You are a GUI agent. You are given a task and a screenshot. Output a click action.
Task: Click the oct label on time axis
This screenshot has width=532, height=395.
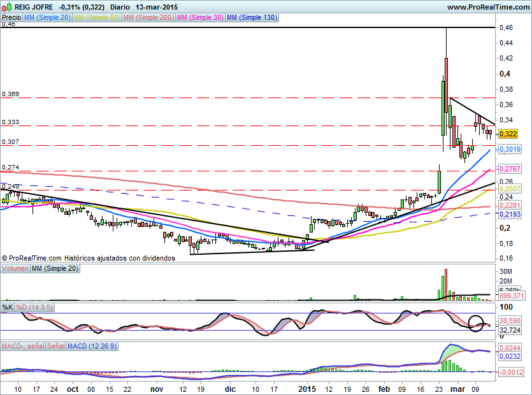[x=73, y=389]
